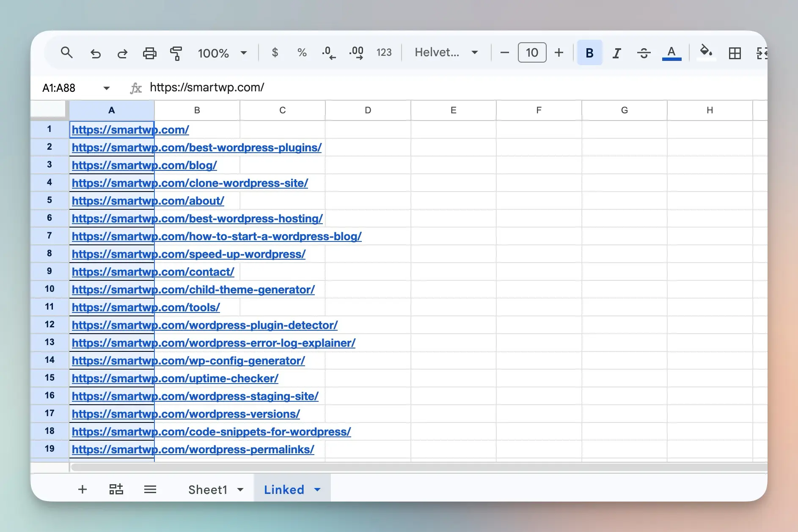Select column A header

(x=112, y=110)
